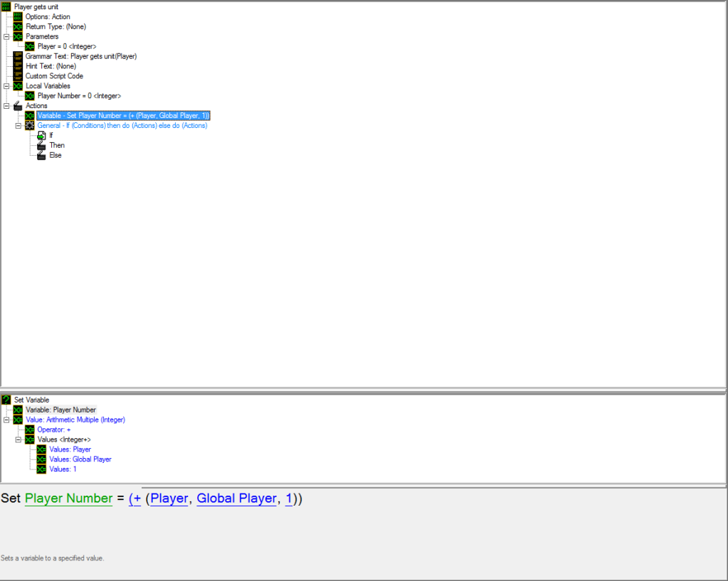The image size is (728, 581).
Task: Collapse the Actions node
Action: [6, 106]
